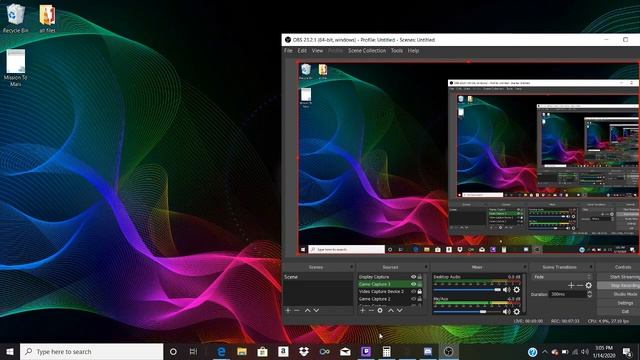The height and width of the screenshot is (360, 640).
Task: Move scene down in Scenes panel
Action: coord(316,311)
